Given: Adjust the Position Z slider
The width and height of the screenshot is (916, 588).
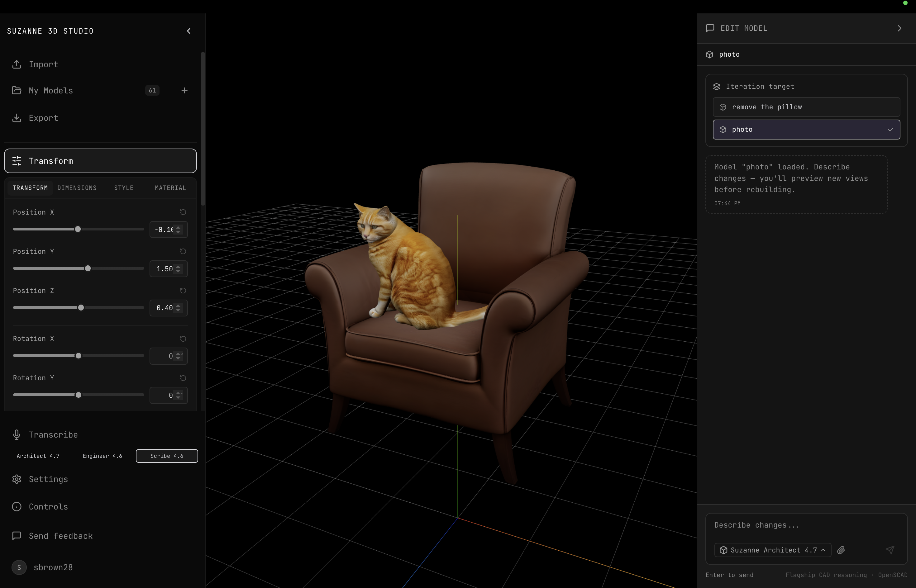Looking at the screenshot, I should click(x=81, y=307).
